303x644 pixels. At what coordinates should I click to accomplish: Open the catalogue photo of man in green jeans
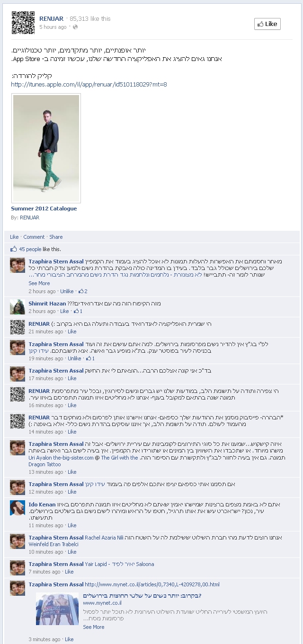[46, 148]
